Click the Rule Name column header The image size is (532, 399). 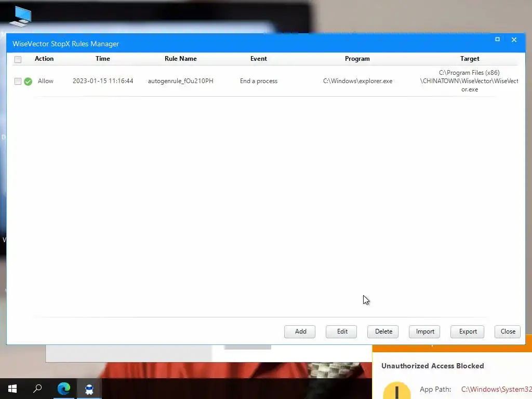click(181, 59)
